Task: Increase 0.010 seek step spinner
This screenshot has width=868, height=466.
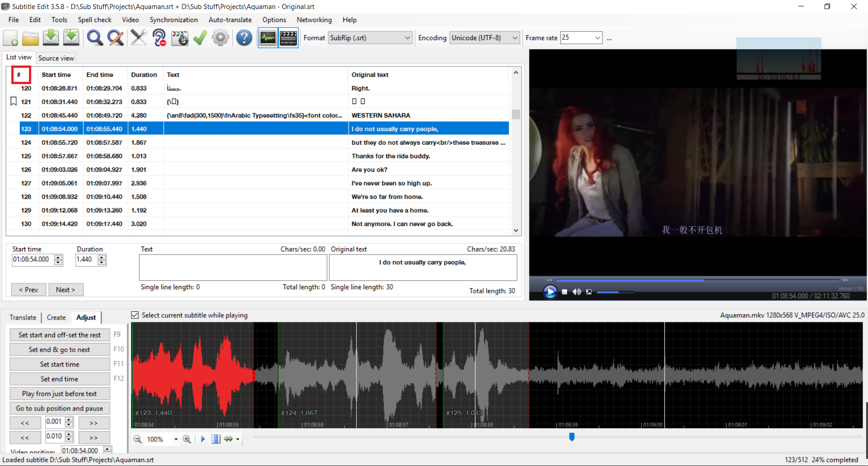Action: (x=69, y=434)
